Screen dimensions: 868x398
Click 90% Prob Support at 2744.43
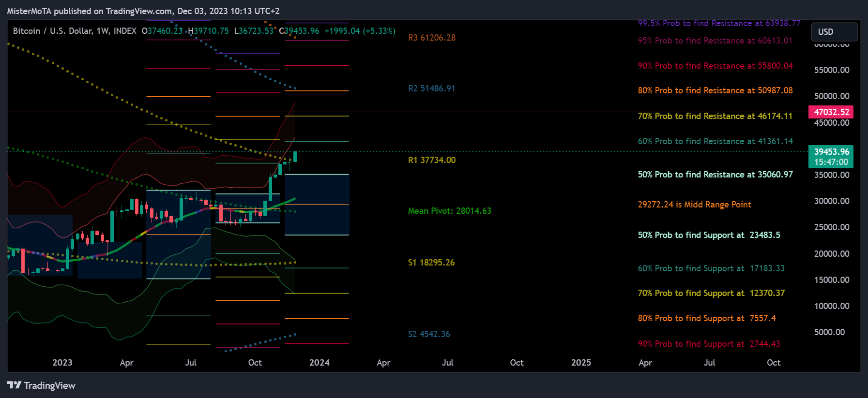[709, 344]
